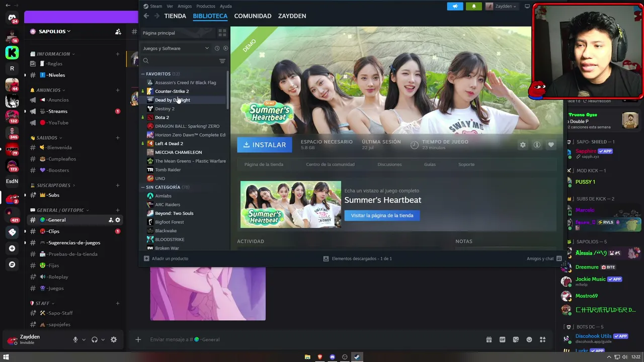
Task: Open Discord sticker picker
Action: coord(516,339)
